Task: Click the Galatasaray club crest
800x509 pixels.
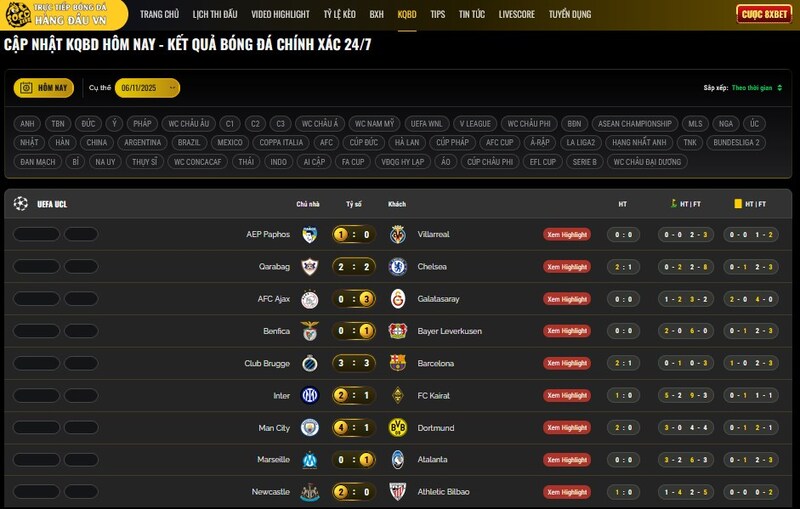Action: click(398, 299)
